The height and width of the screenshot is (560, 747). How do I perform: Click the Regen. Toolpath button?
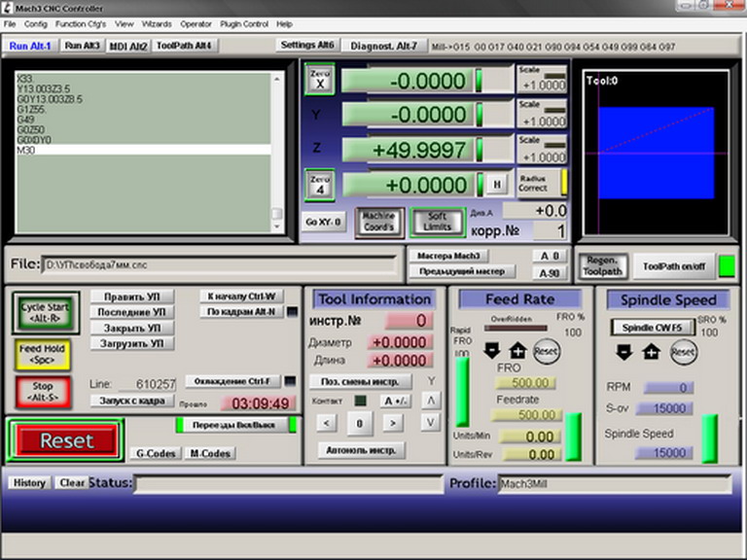601,265
